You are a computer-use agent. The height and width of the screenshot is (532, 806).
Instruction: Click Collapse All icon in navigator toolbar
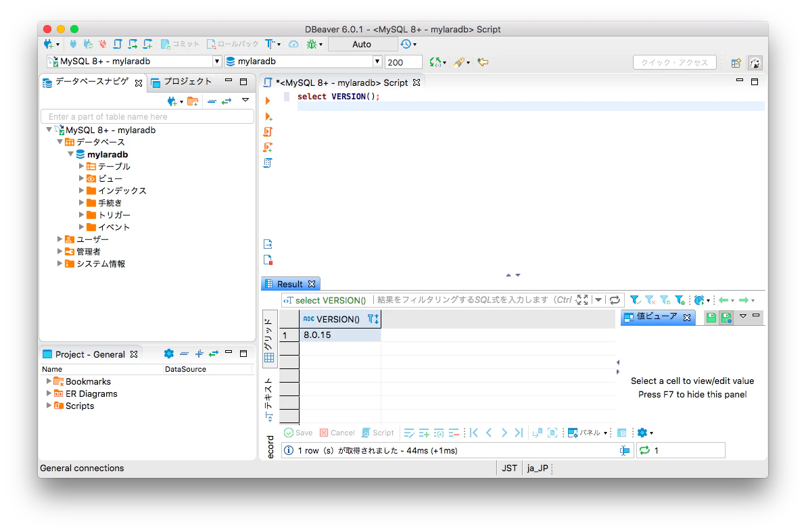212,101
